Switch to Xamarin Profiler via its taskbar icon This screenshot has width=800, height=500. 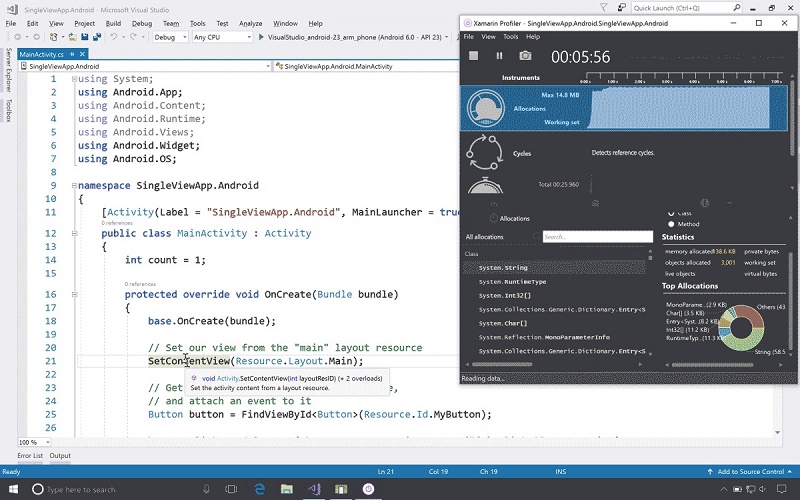pos(368,489)
